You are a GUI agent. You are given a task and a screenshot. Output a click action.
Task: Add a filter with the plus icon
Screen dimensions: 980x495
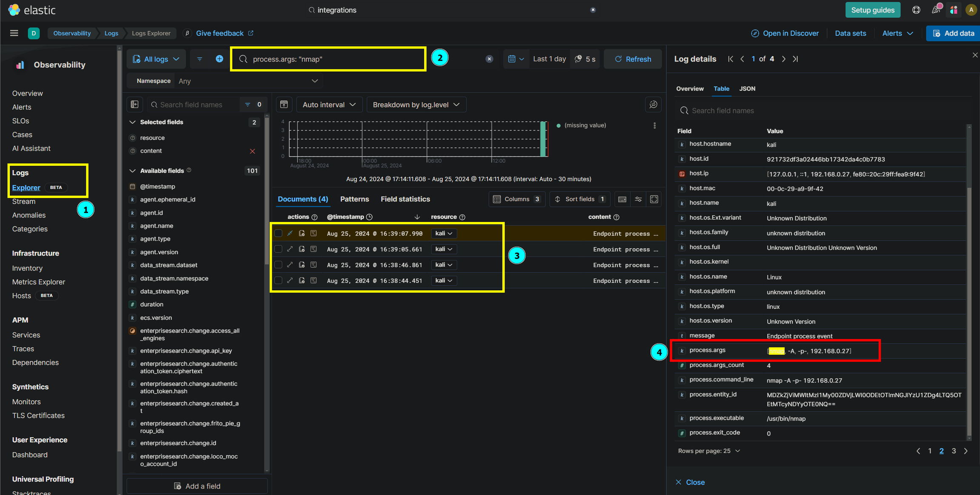[219, 59]
